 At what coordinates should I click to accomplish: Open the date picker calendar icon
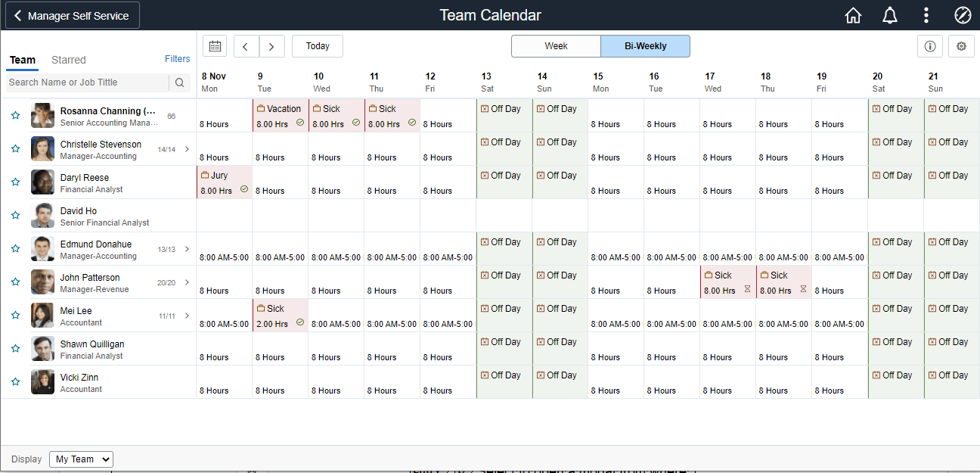click(214, 45)
